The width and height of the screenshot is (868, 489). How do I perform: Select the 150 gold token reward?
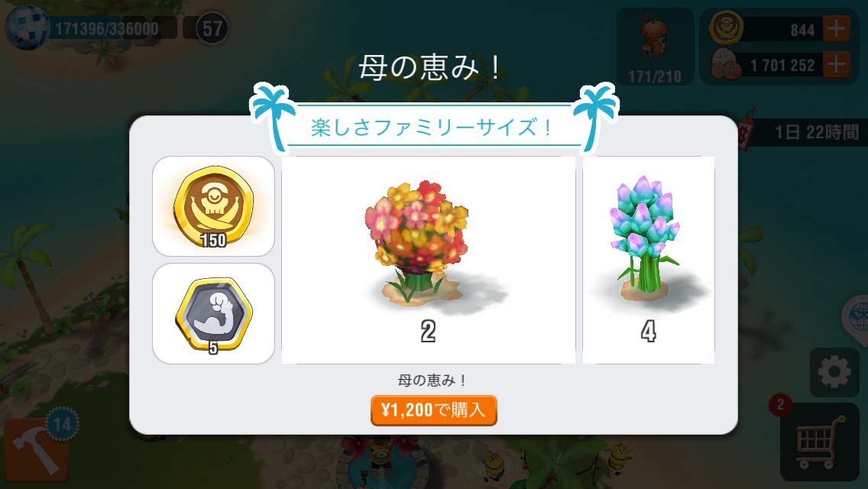213,206
